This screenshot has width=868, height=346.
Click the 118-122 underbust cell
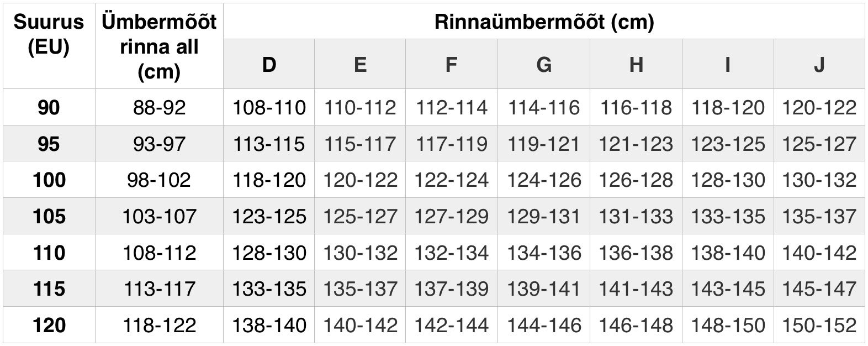click(x=159, y=325)
